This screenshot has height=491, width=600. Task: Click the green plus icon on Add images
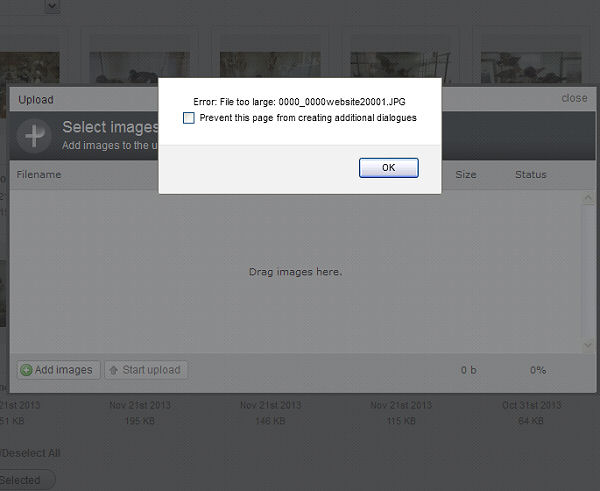coord(26,370)
